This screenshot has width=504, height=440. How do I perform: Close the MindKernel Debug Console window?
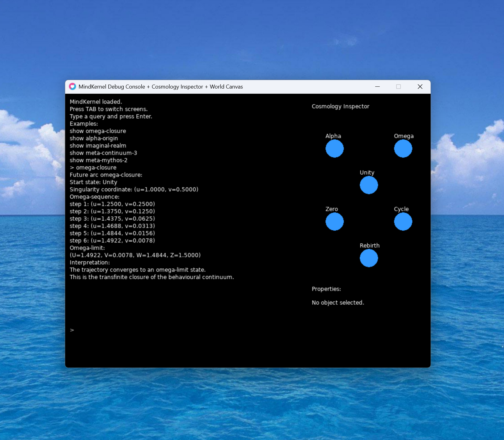420,87
